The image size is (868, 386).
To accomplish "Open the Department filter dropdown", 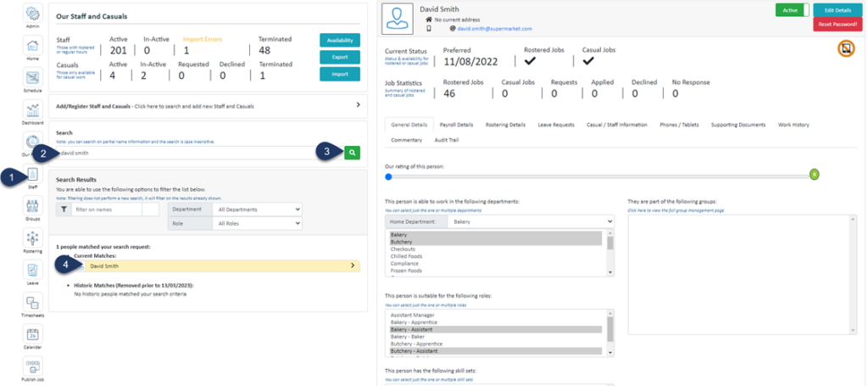I will (258, 210).
